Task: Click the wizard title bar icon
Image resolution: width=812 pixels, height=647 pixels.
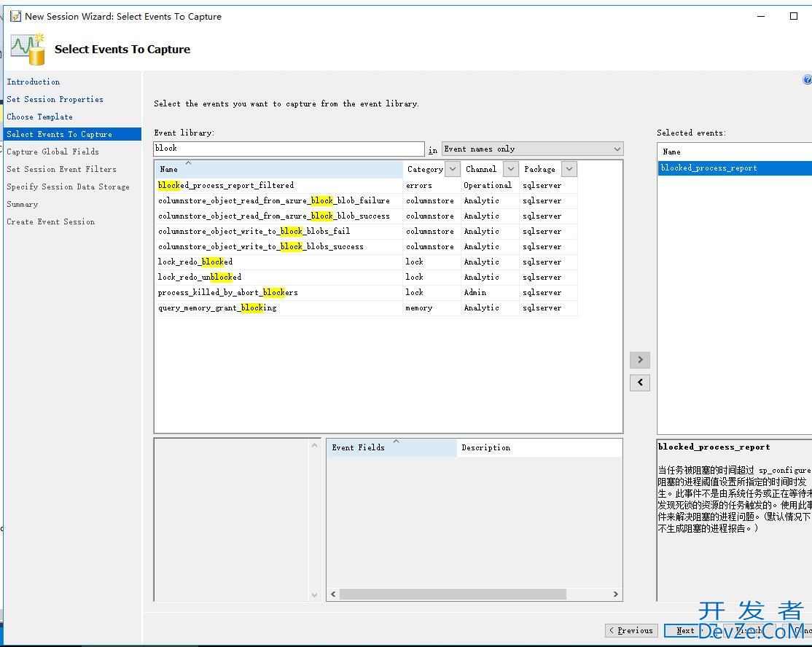Action: 15,16
